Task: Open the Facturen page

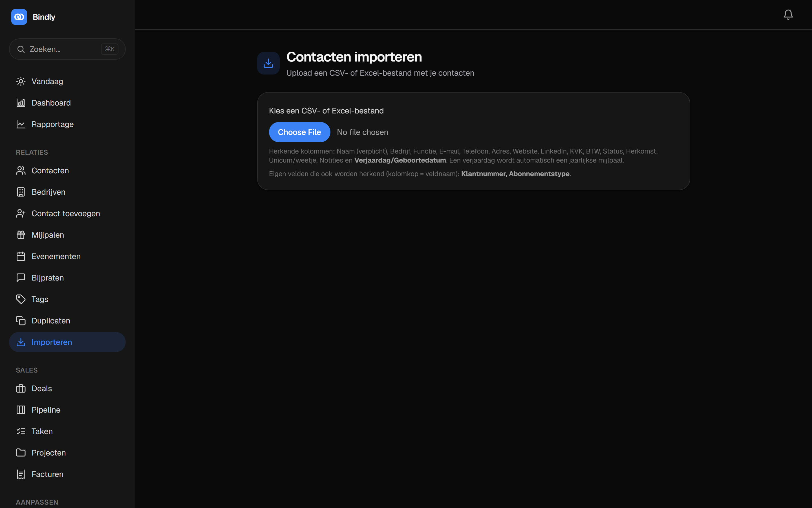Action: click(x=67, y=474)
